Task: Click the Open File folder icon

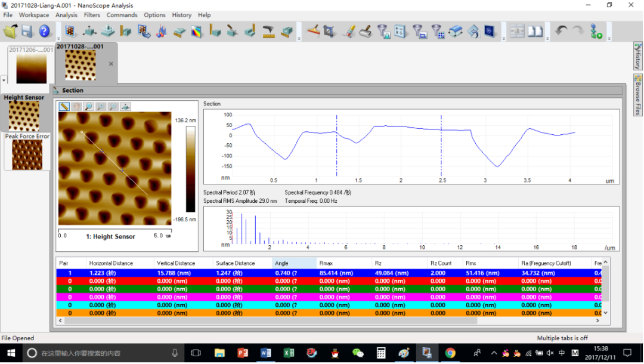Action: 11,31
